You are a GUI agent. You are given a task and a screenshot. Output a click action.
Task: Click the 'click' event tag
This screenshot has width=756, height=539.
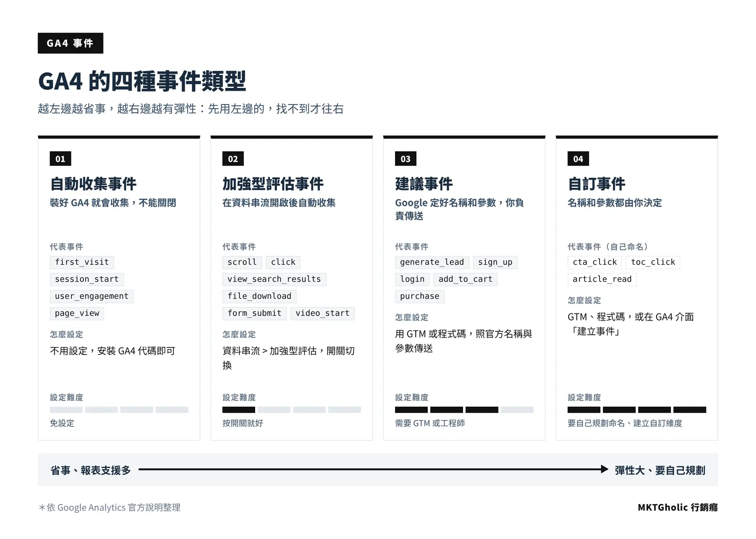tap(283, 262)
